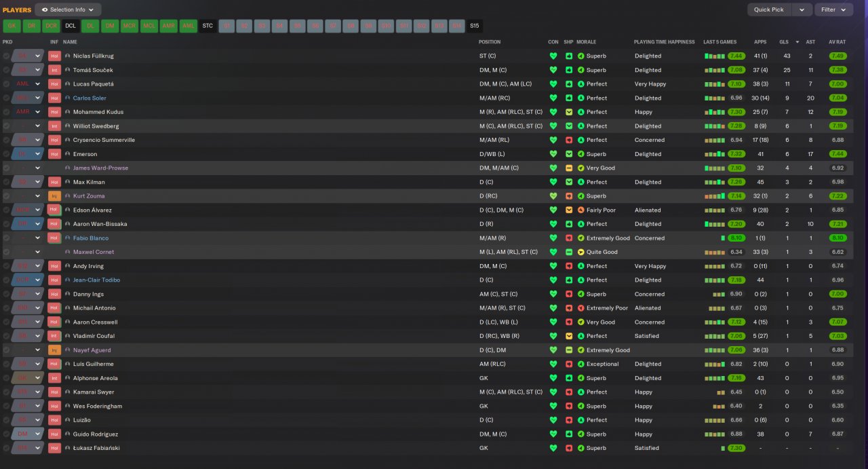Click Niclas Füllkrug's condition heart icon
868x469 pixels.
[x=553, y=56]
